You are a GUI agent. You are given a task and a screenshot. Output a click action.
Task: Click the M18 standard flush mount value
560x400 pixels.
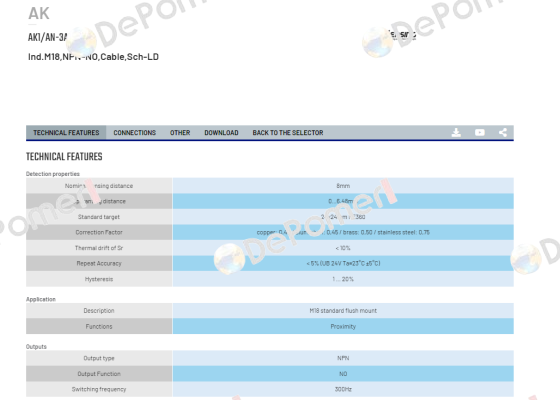coord(343,311)
